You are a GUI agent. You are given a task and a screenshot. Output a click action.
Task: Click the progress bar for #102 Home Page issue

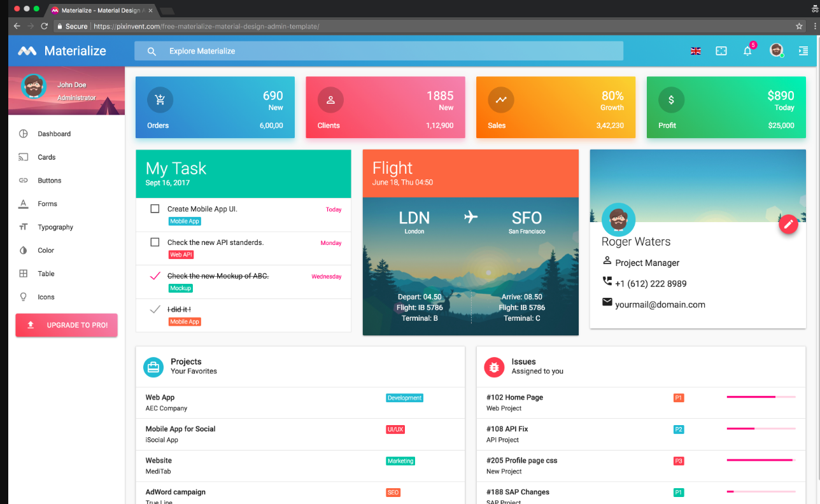pos(760,397)
